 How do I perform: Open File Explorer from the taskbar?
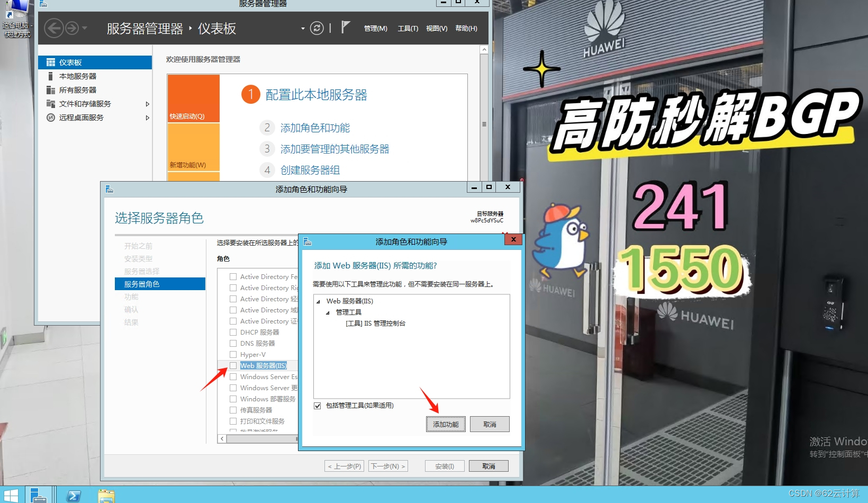click(106, 496)
